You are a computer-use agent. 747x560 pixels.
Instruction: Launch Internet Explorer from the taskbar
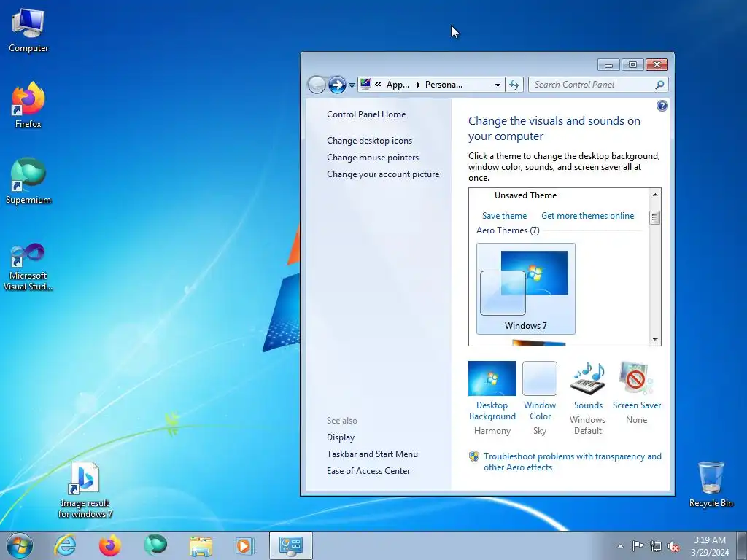[x=65, y=545]
